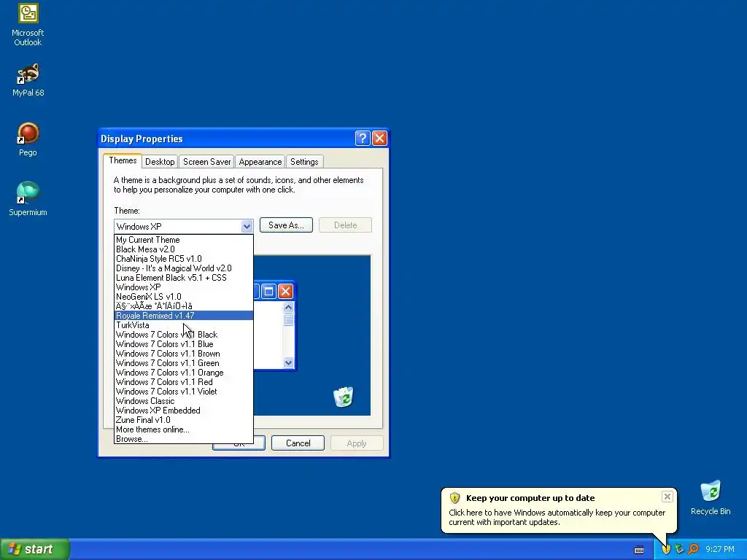747x560 pixels.
Task: Choose the garbled-character theme entry
Action: (183, 306)
